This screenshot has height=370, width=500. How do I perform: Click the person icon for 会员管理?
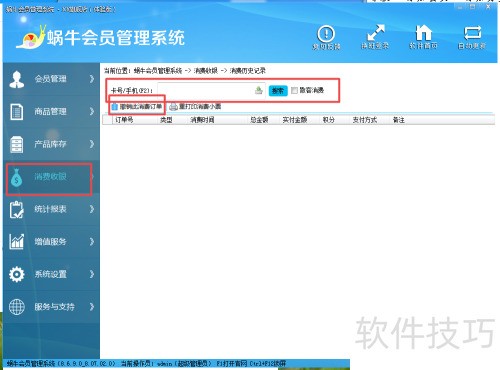(x=17, y=79)
